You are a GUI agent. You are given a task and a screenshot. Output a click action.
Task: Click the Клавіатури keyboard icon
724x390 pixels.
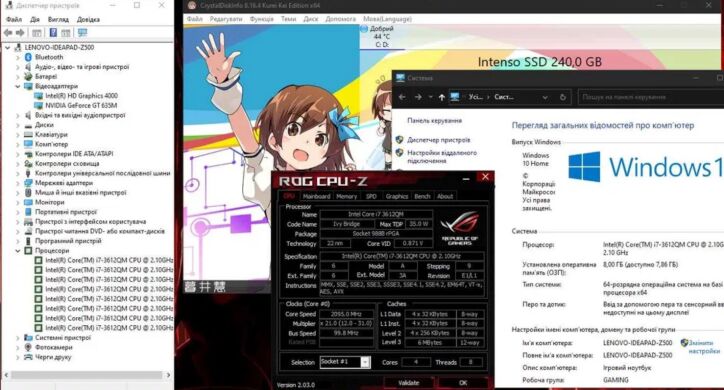click(x=28, y=134)
